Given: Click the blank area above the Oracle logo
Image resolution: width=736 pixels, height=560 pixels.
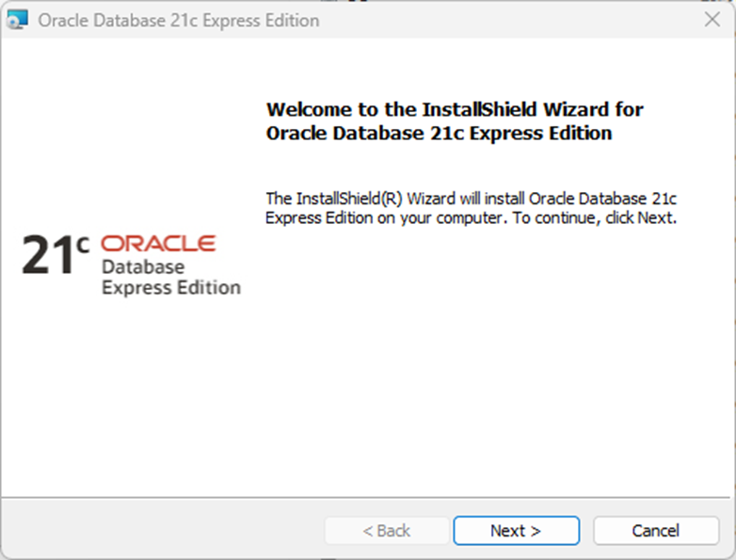Looking at the screenshot, I should pos(132,141).
